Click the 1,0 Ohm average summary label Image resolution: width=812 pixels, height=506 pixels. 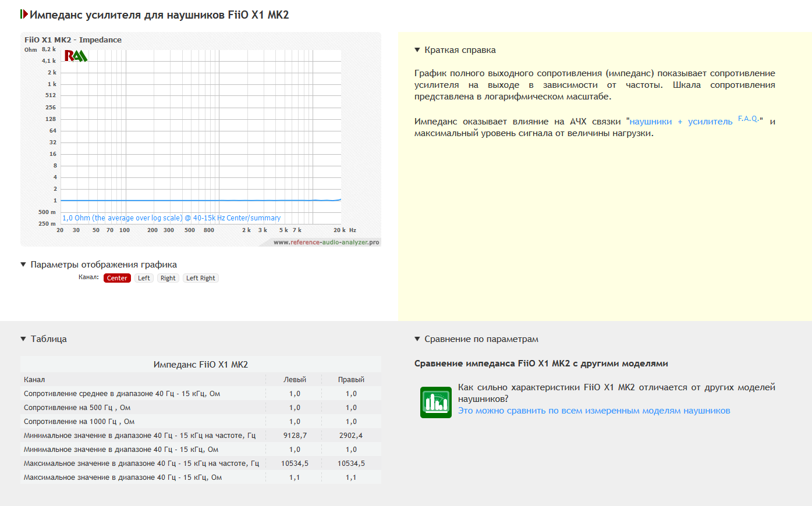pos(171,218)
